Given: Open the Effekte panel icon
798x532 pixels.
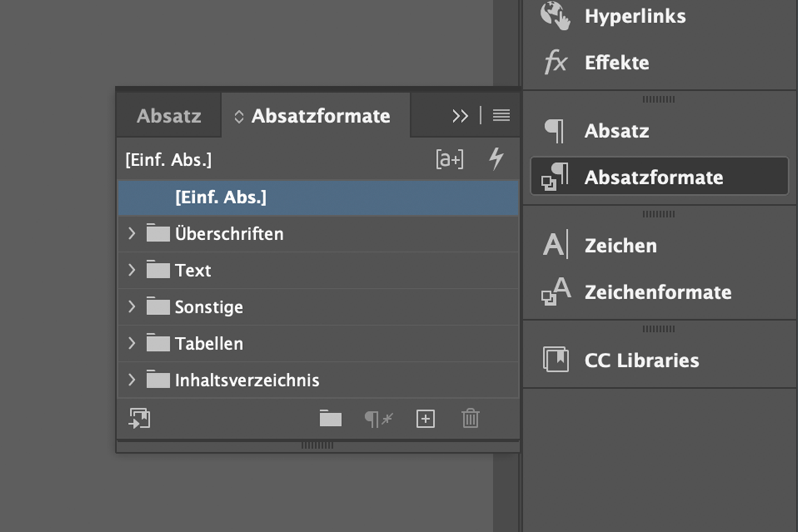Looking at the screenshot, I should pos(556,63).
